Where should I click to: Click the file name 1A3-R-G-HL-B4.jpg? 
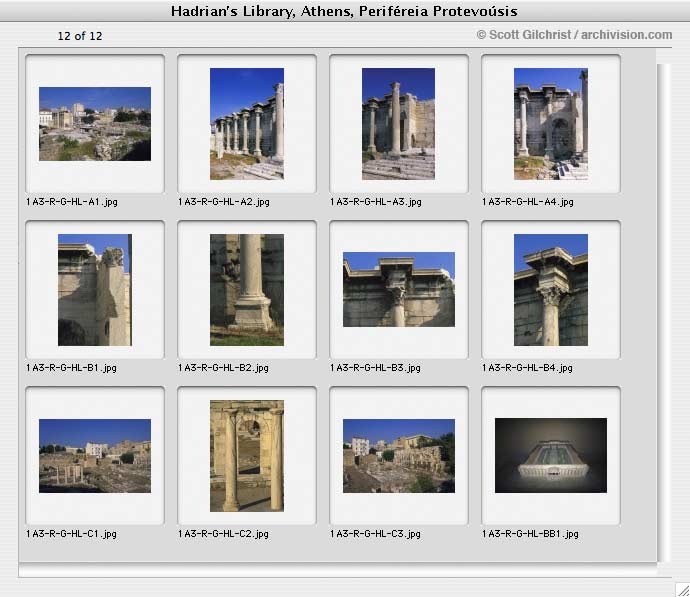527,368
